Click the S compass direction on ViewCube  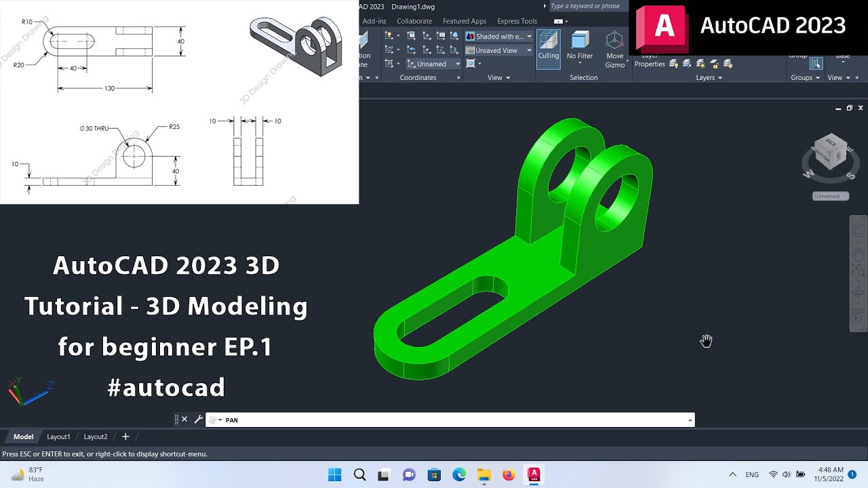(x=851, y=176)
